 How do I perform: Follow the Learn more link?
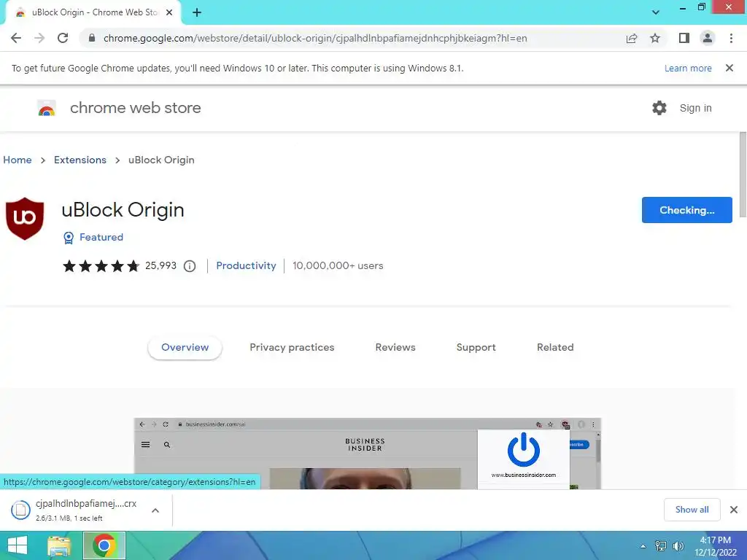(688, 68)
